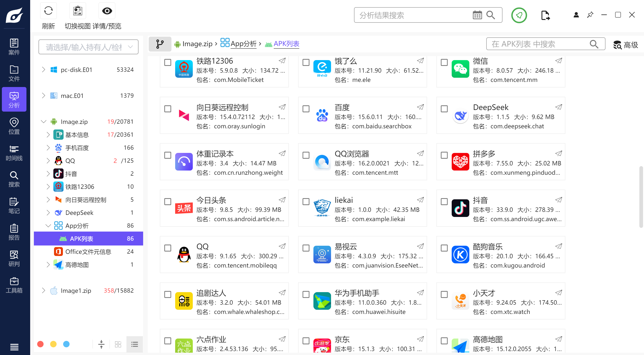Open the Toolbox (工具箱) sidebar section

(x=14, y=285)
